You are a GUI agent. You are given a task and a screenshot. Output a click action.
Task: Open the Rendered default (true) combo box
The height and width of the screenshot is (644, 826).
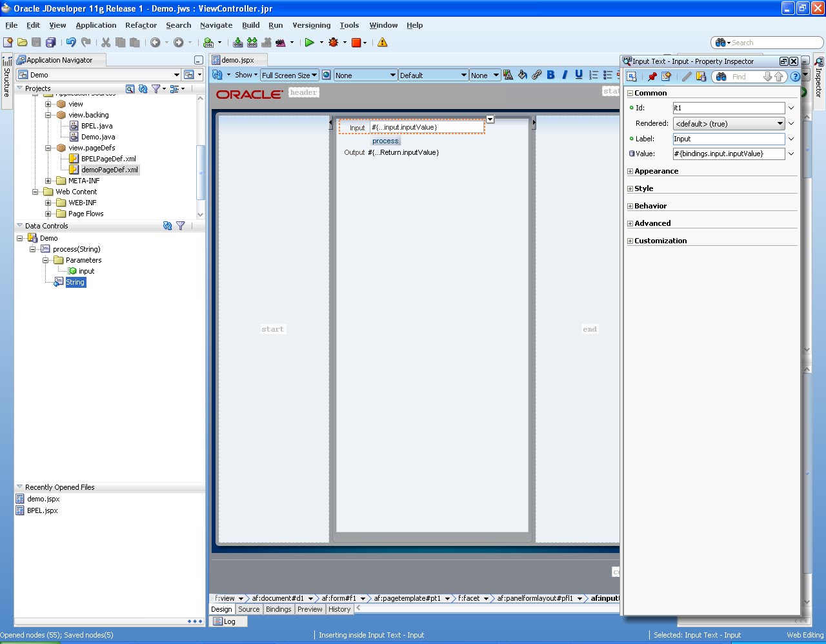(x=729, y=123)
